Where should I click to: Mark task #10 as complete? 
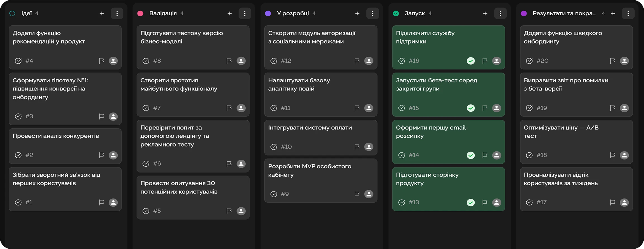point(274,147)
